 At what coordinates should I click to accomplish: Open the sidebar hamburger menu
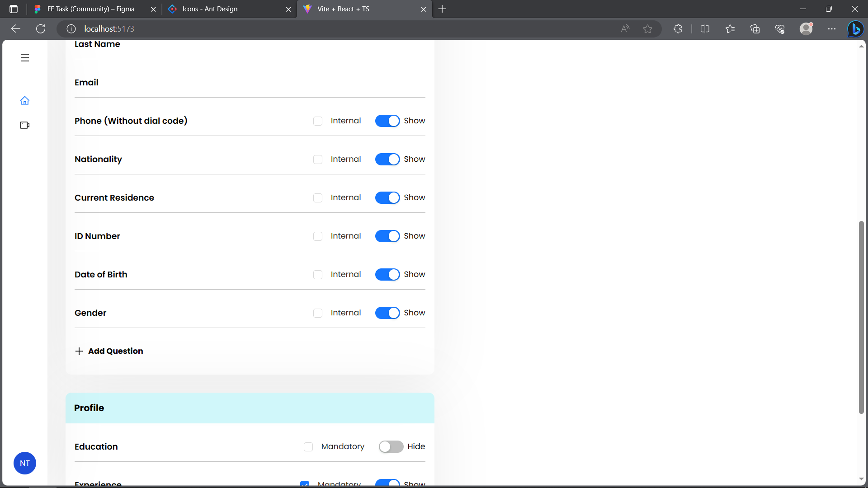pyautogui.click(x=24, y=58)
